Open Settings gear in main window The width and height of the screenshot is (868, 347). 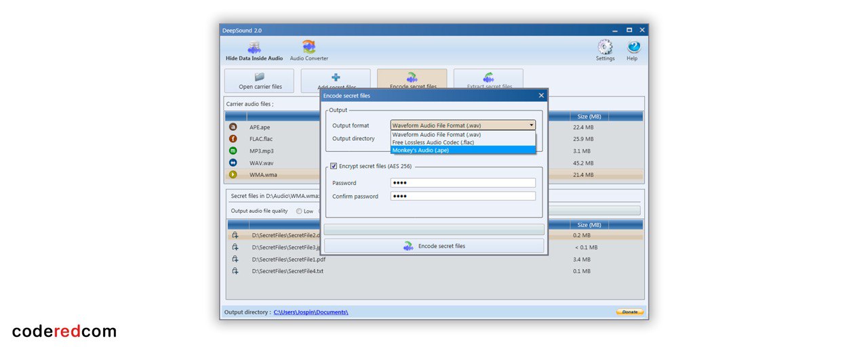point(605,51)
